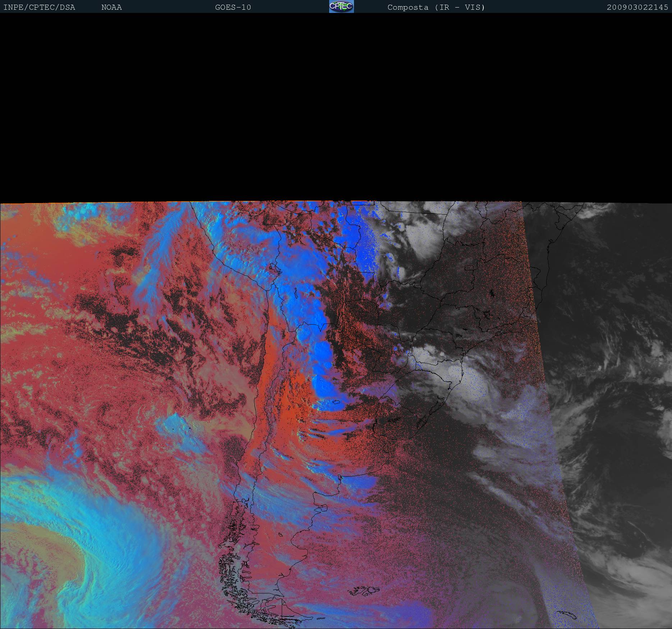The height and width of the screenshot is (629, 672).
Task: Click the NOAA label in header
Action: click(x=112, y=7)
